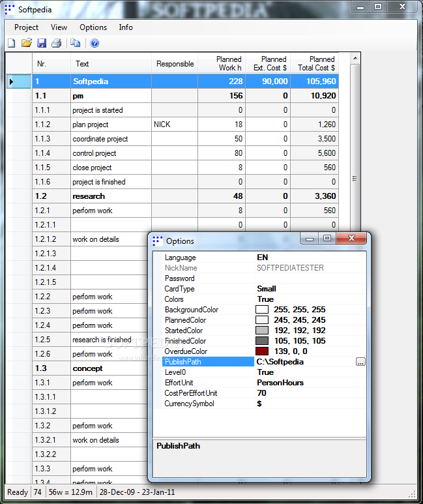This screenshot has height=504, width=423.
Task: Click the Nr. cell 1.3.2.2
Action: (x=51, y=454)
